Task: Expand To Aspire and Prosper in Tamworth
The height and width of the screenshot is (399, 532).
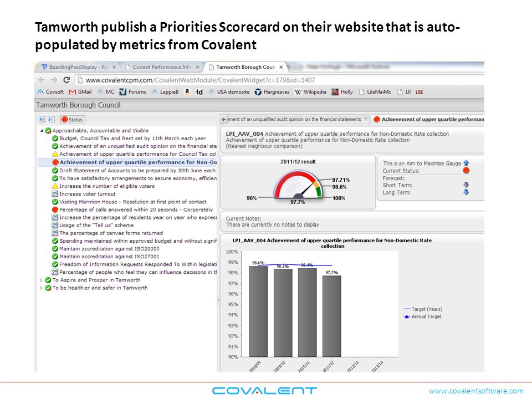Action: tap(42, 280)
